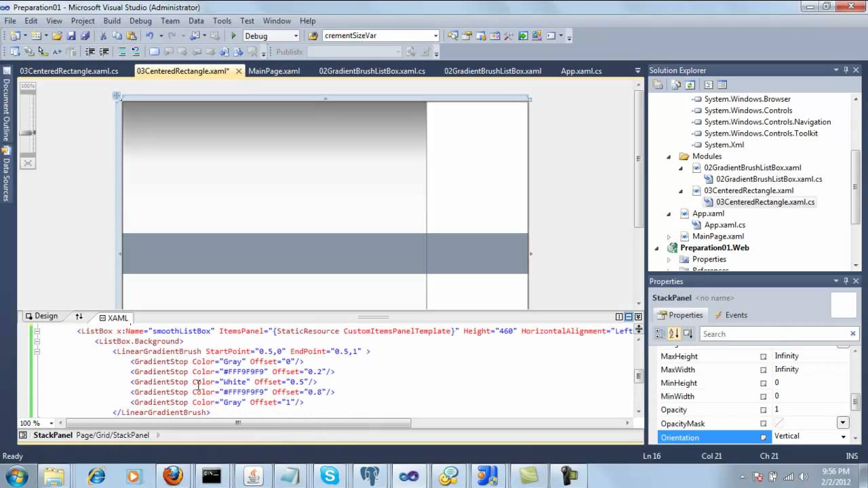Click the Decrease Indent icon

[x=90, y=52]
